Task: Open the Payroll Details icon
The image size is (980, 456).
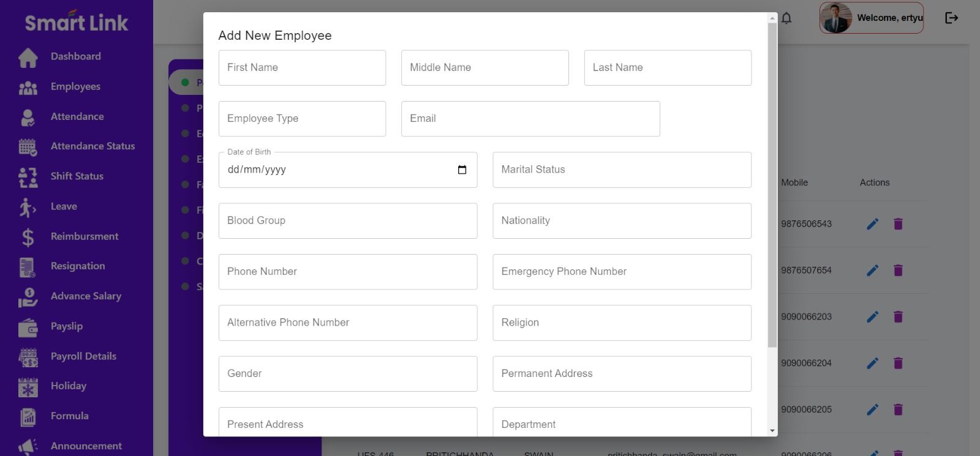Action: click(x=28, y=357)
